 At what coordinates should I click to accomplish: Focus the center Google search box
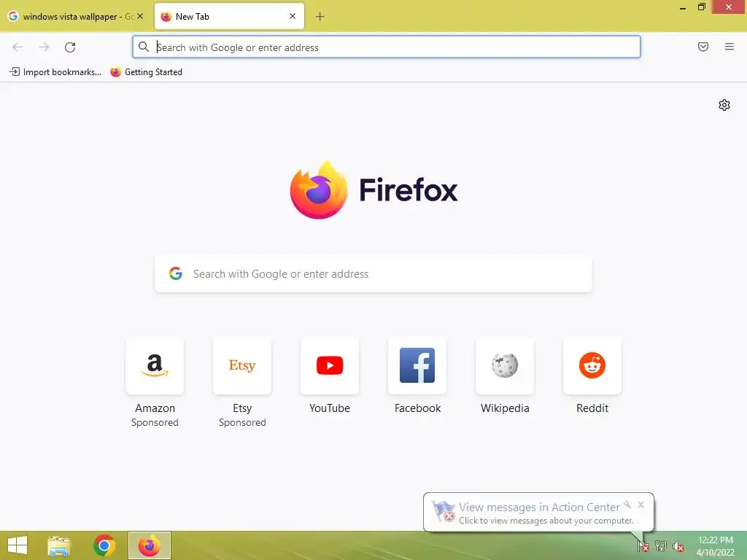[373, 274]
